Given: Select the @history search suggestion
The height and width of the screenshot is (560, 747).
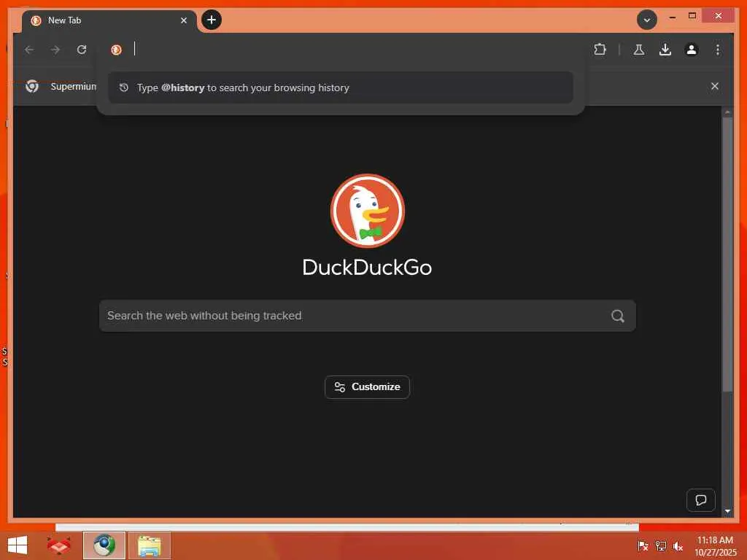Looking at the screenshot, I should coord(340,87).
